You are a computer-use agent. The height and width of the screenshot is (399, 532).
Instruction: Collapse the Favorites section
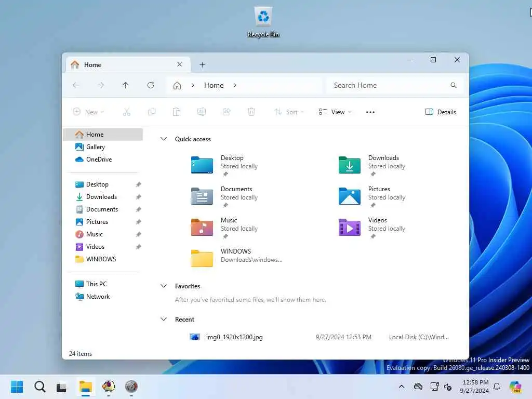[x=164, y=286]
